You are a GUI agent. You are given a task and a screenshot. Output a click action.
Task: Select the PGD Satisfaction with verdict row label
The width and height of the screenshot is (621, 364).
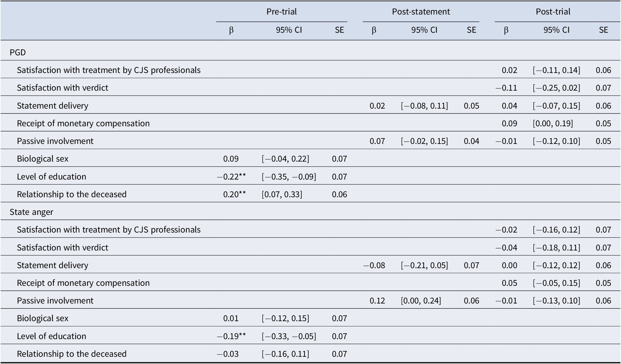[x=62, y=88]
